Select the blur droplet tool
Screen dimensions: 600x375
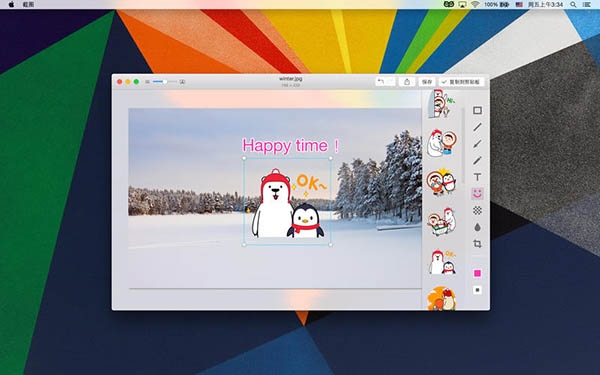477,227
